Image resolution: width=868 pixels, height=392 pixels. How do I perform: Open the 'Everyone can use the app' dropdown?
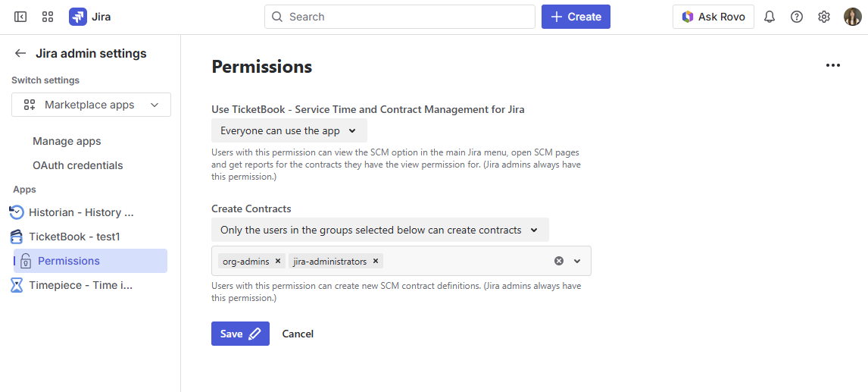pos(289,130)
